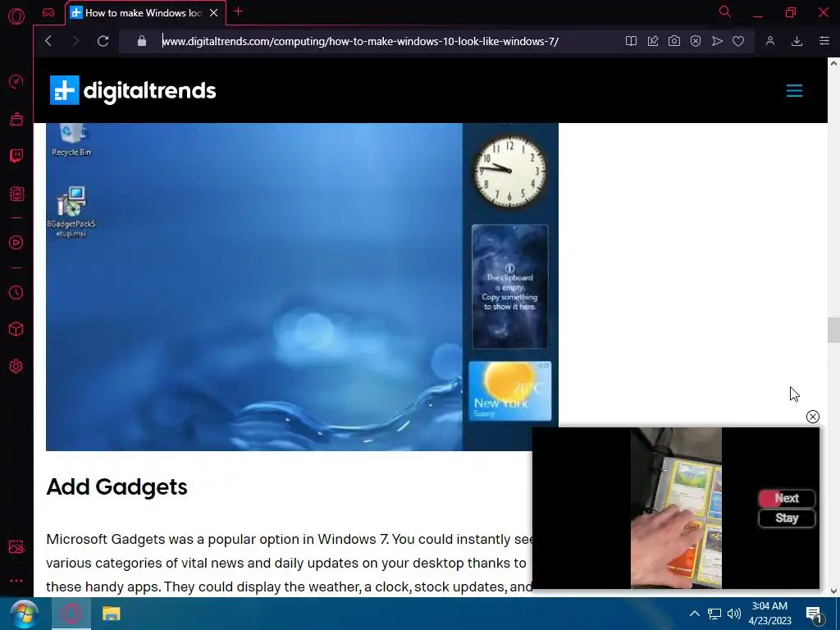This screenshot has width=840, height=630.
Task: Click the address bar URL field
Action: 360,41
